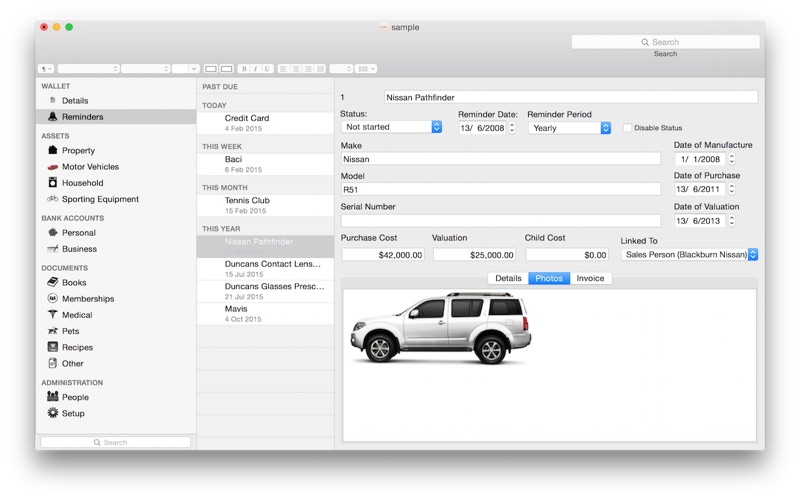Open the Linked To dropdown
This screenshot has width=800, height=500.
click(x=689, y=255)
